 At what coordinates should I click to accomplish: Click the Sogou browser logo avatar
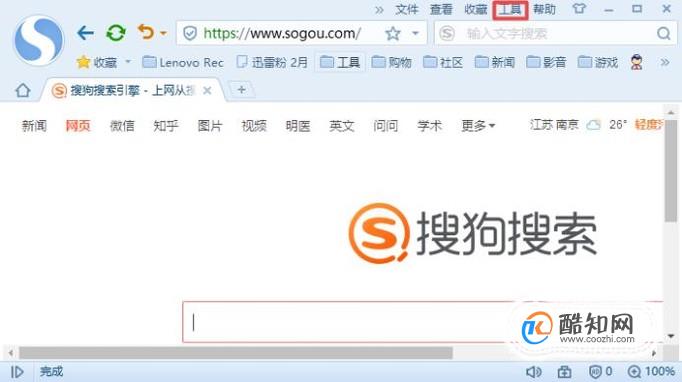pyautogui.click(x=39, y=40)
